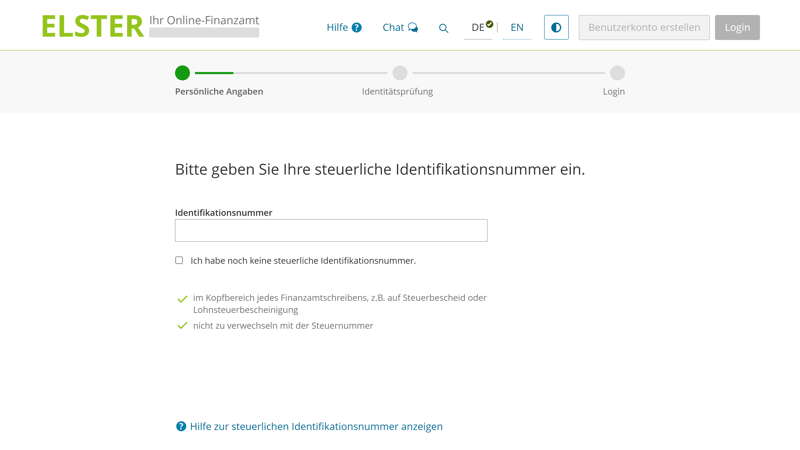Toggle the contrast mode button
Viewport: 800px width, 450px height.
click(x=556, y=27)
